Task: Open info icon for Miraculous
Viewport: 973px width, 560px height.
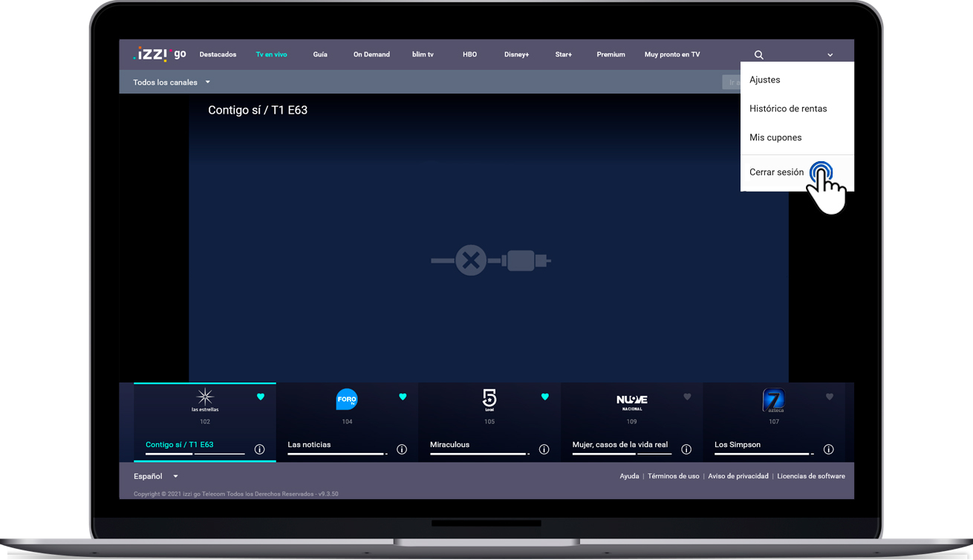Action: click(544, 449)
